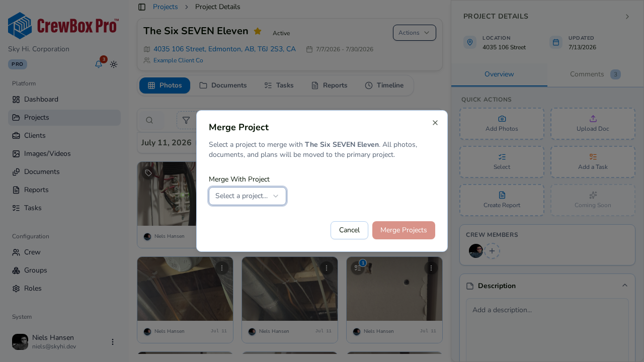This screenshot has height=362, width=644.
Task: Add a crew member with the plus icon
Action: pyautogui.click(x=492, y=251)
